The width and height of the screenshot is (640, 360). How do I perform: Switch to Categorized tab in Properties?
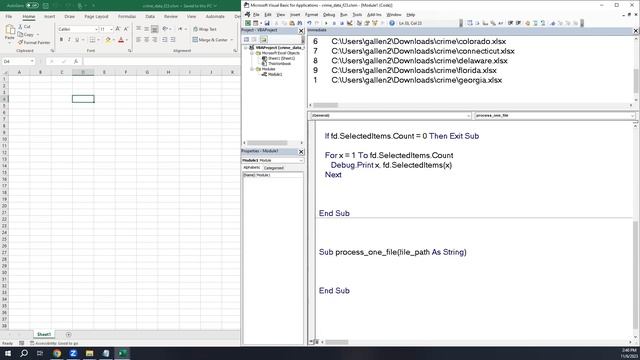[273, 168]
